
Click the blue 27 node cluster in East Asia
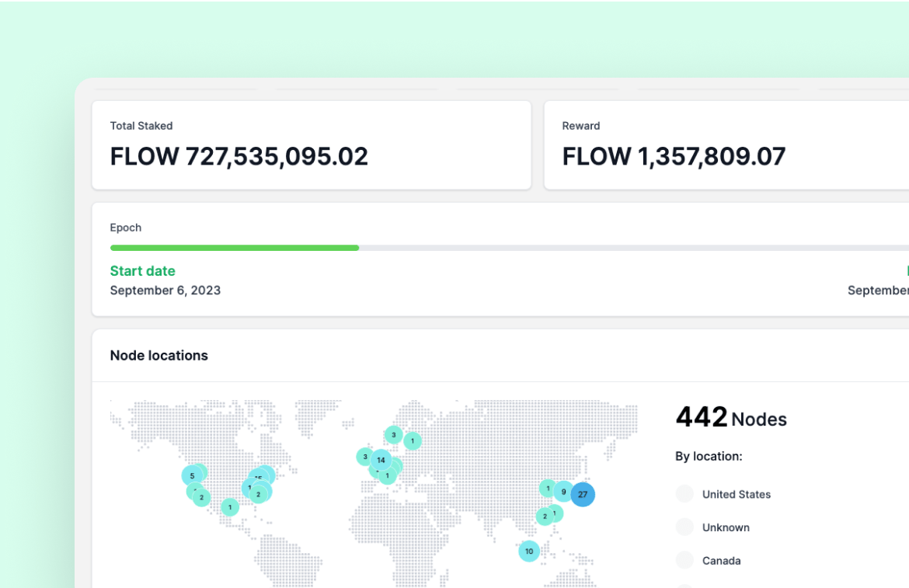coord(583,494)
